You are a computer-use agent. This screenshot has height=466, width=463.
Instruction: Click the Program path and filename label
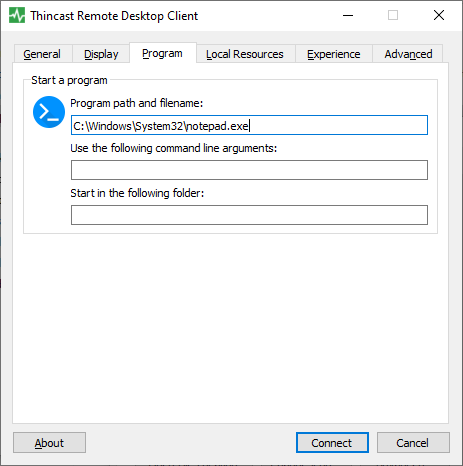pyautogui.click(x=137, y=103)
